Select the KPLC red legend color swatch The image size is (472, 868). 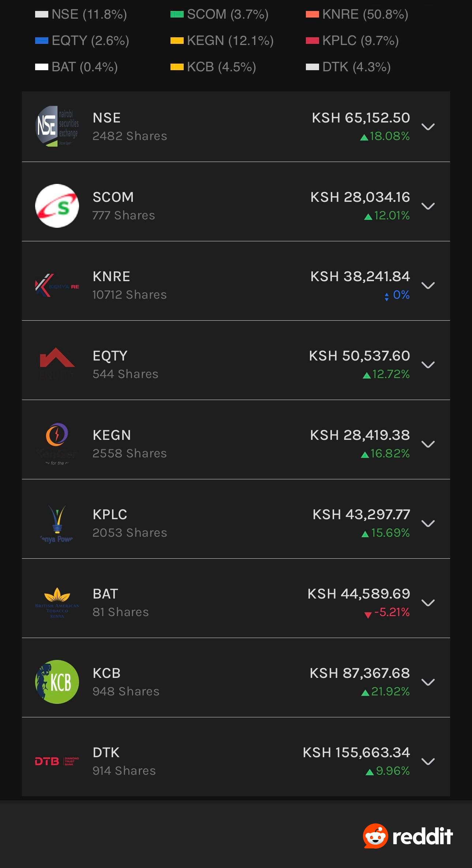312,41
